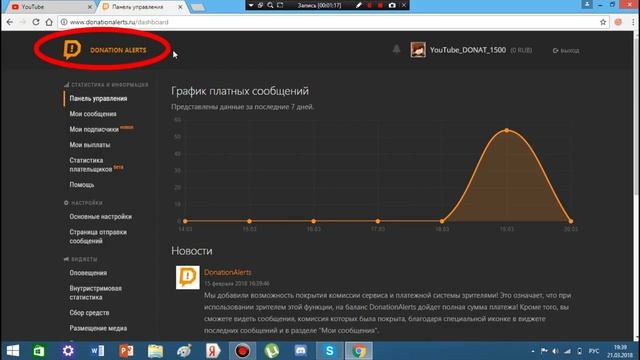Open the volume control in system tray
This screenshot has width=640, height=360.
556,351
